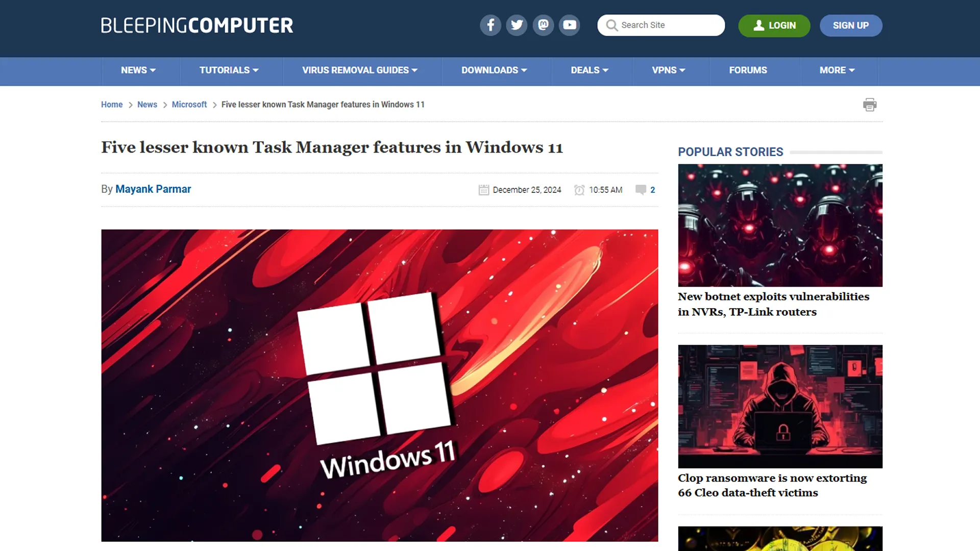Screen dimensions: 980x551
Task: Open the botnet story thumbnail image
Action: point(780,225)
